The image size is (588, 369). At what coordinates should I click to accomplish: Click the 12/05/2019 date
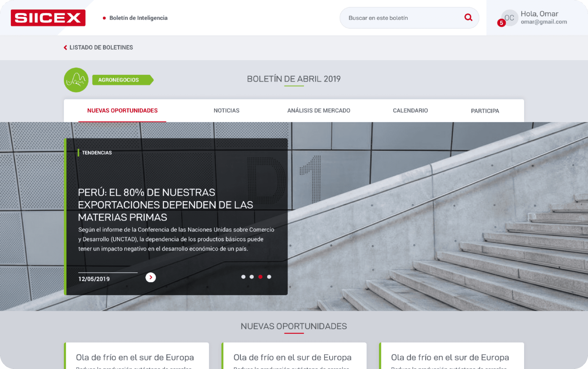coord(94,279)
